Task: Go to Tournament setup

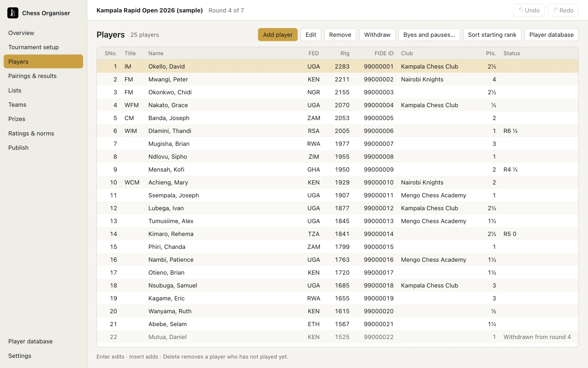Action: point(43,47)
